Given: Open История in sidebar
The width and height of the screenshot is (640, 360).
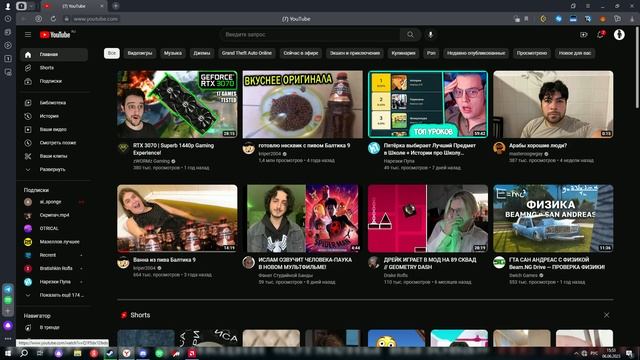Looking at the screenshot, I should pyautogui.click(x=54, y=116).
